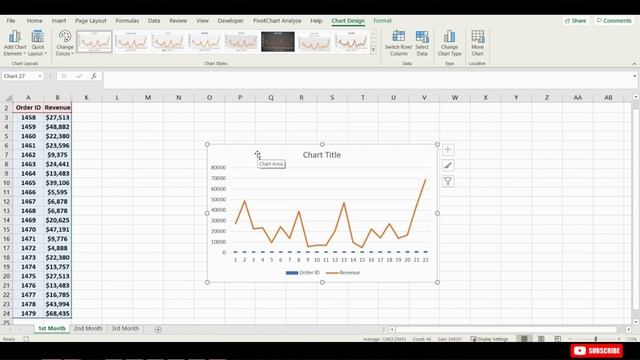Open the View tab
This screenshot has height=360, width=640.
pos(202,20)
